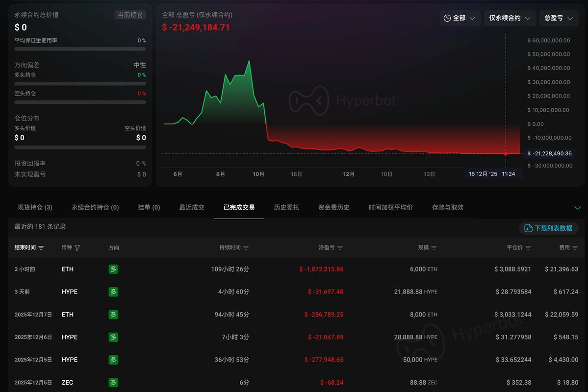Click the net PnL value $ -31,697.48
Image resolution: width=588 pixels, height=392 pixels.
[x=326, y=292]
